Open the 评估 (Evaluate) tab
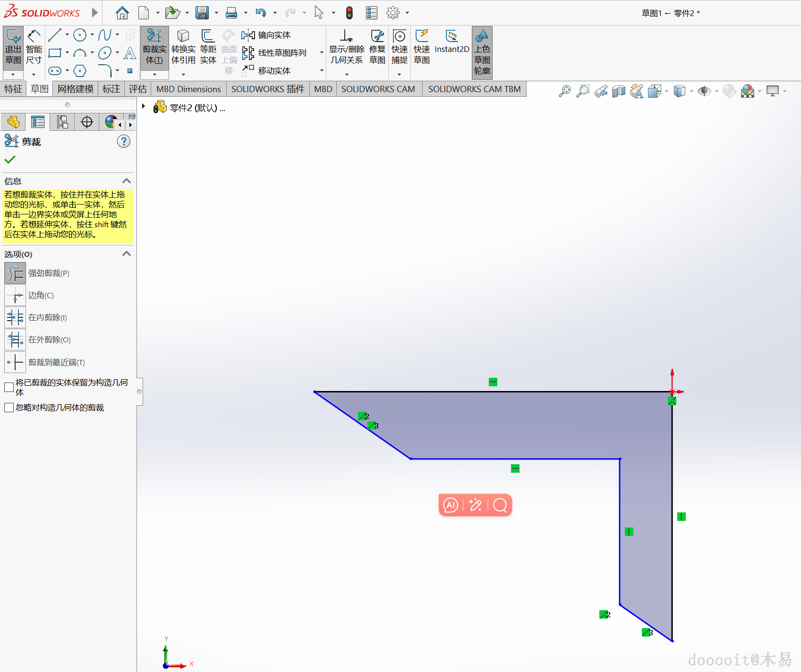This screenshot has width=801, height=672. [x=137, y=89]
